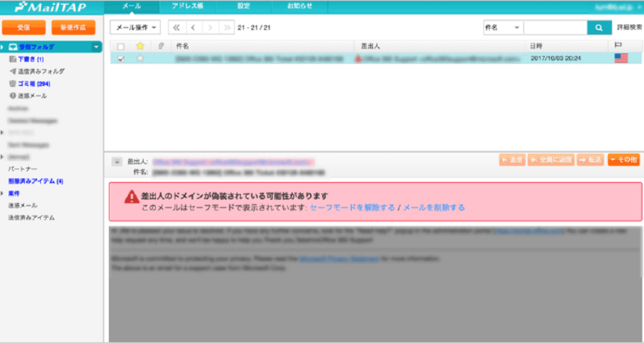Go to the first page of mails
The width and height of the screenshot is (644, 343).
point(176,28)
